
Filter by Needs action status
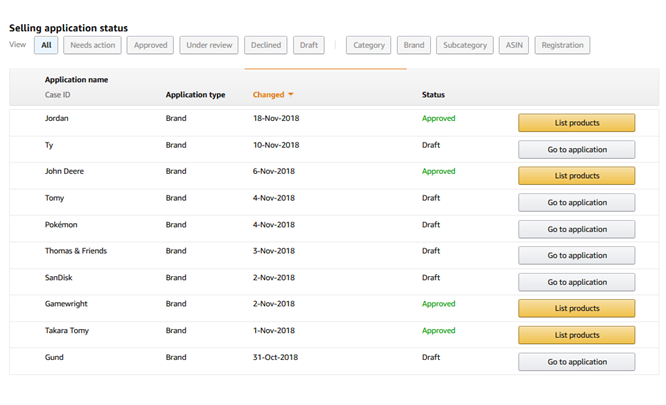pyautogui.click(x=92, y=45)
